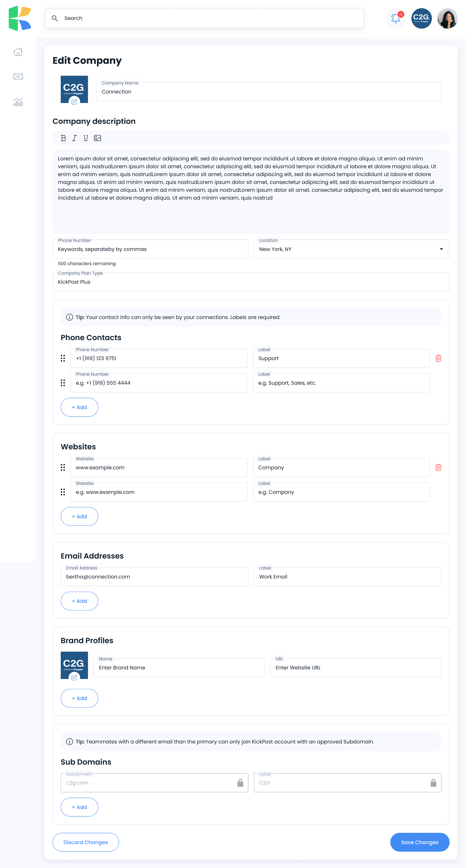Click the C2G company avatar in header
This screenshot has height=868, width=466.
coord(421,18)
